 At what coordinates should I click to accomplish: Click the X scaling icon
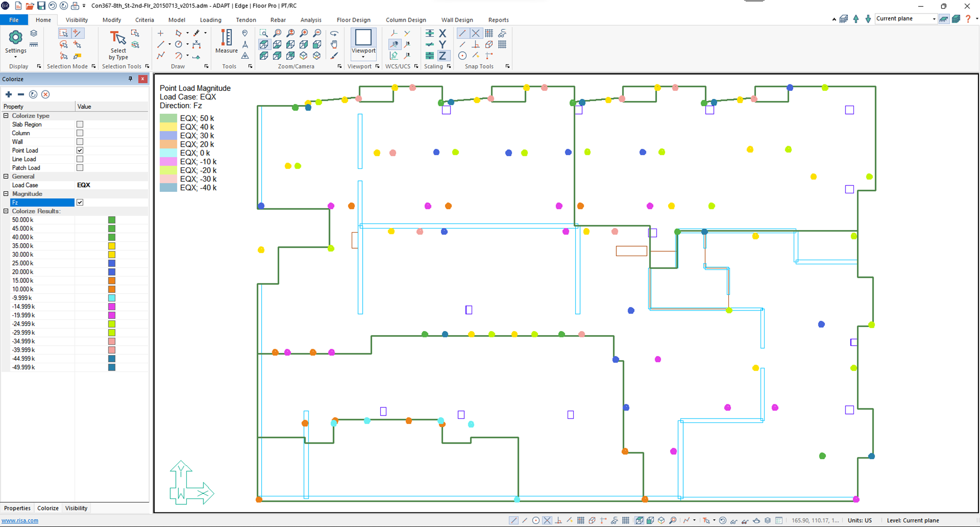[x=443, y=33]
